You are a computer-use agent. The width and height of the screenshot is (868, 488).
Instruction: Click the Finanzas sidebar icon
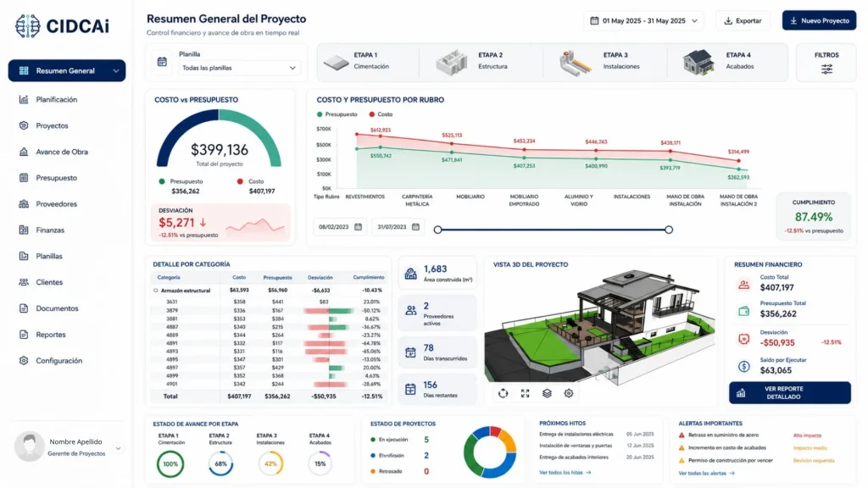(x=24, y=230)
